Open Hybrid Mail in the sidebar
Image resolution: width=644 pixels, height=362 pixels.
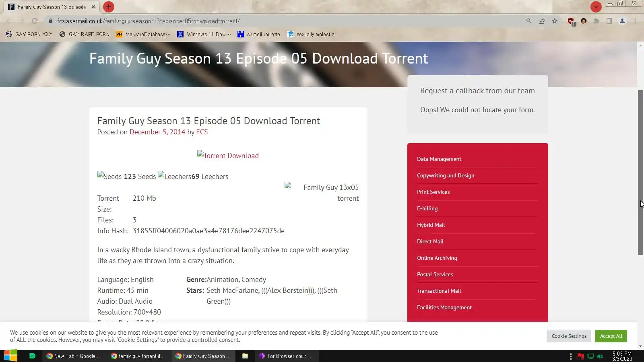pyautogui.click(x=431, y=225)
